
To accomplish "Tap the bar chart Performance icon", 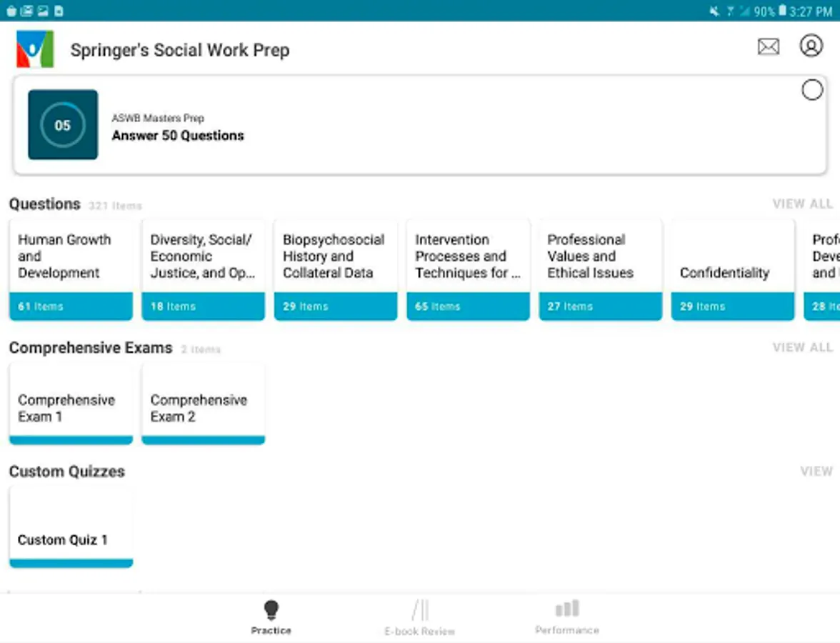I will pos(567,608).
